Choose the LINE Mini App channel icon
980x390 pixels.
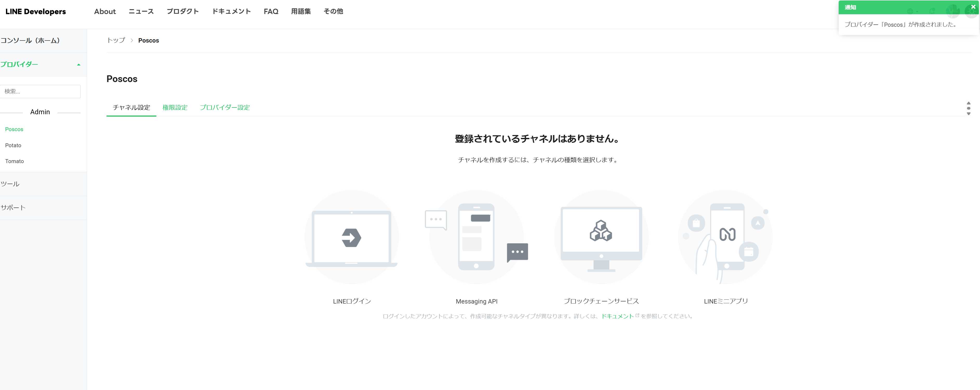725,238
